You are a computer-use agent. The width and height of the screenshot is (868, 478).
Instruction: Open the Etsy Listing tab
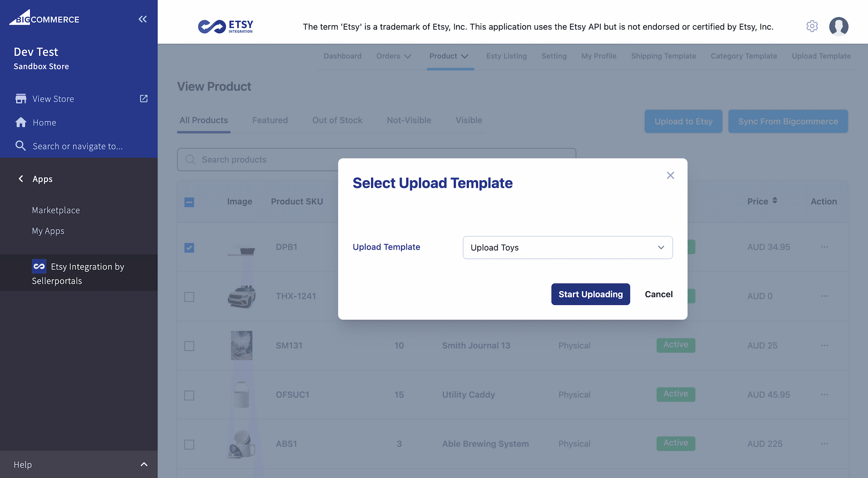click(x=506, y=56)
